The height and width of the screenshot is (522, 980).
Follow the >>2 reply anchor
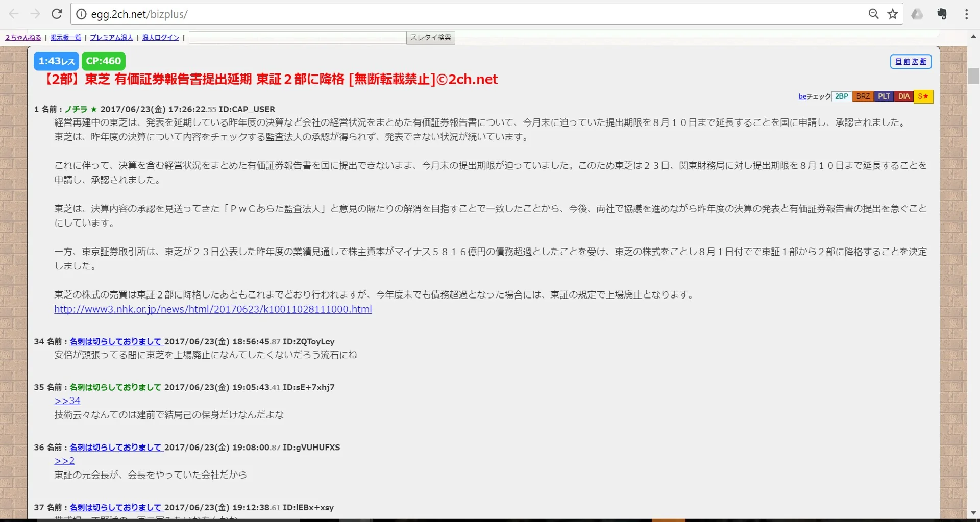[x=64, y=461]
